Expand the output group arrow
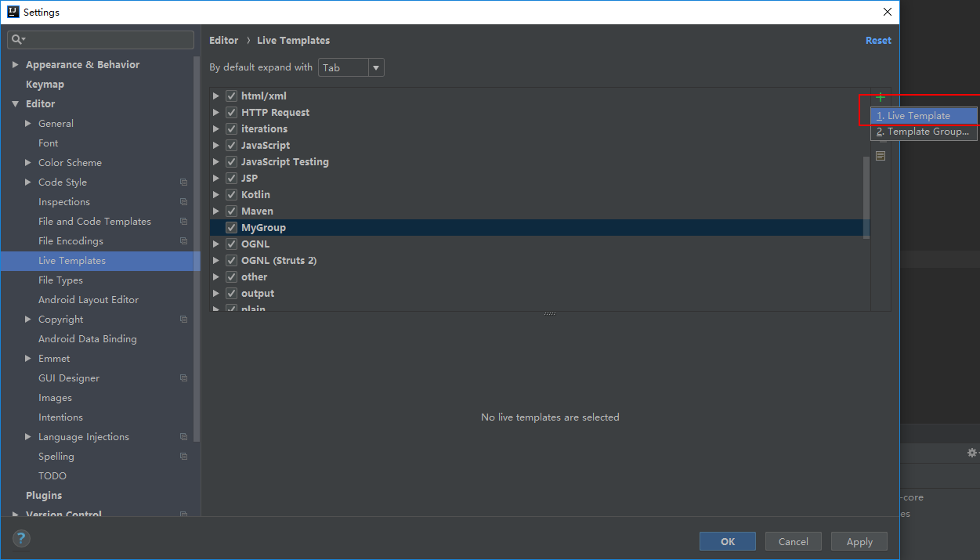 pyautogui.click(x=217, y=293)
